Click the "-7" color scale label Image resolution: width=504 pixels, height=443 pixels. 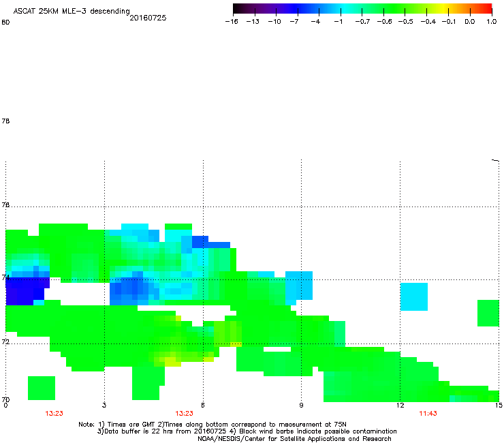(x=294, y=22)
